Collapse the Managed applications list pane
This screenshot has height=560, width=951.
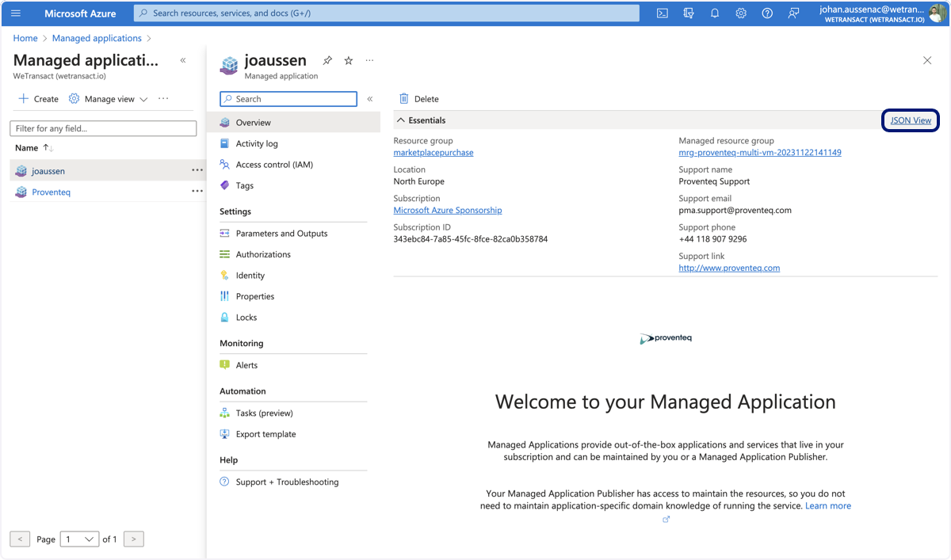pyautogui.click(x=183, y=60)
